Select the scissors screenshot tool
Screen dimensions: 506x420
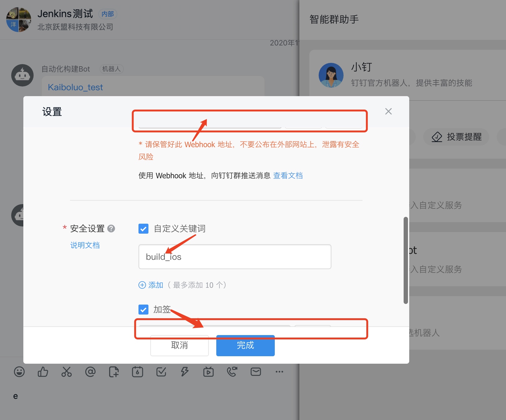[67, 372]
